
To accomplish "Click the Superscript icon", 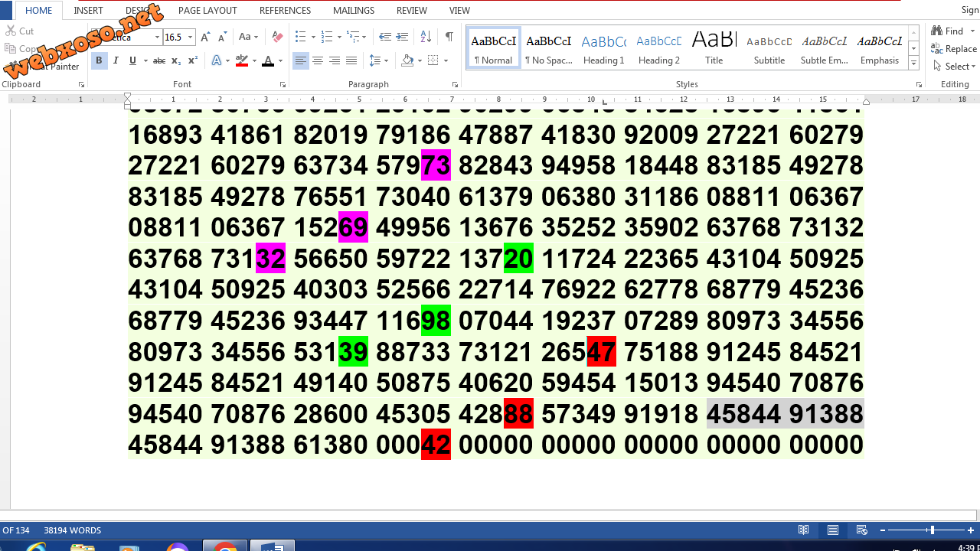I will 193,60.
